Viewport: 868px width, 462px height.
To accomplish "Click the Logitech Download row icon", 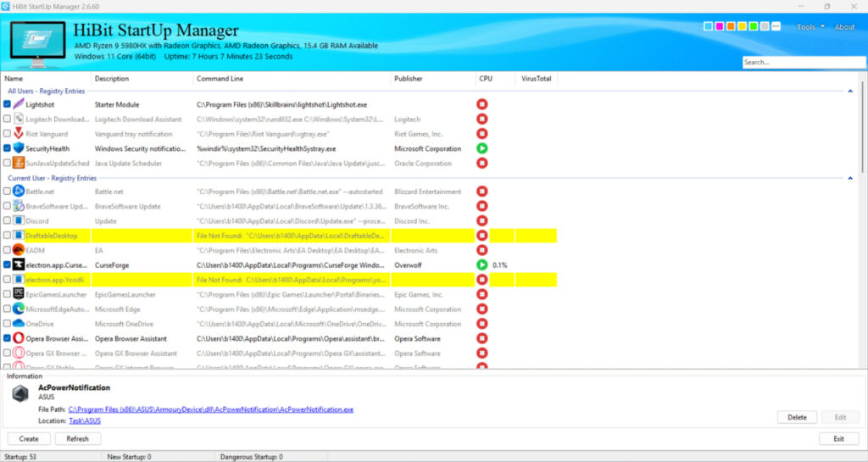I will [19, 119].
